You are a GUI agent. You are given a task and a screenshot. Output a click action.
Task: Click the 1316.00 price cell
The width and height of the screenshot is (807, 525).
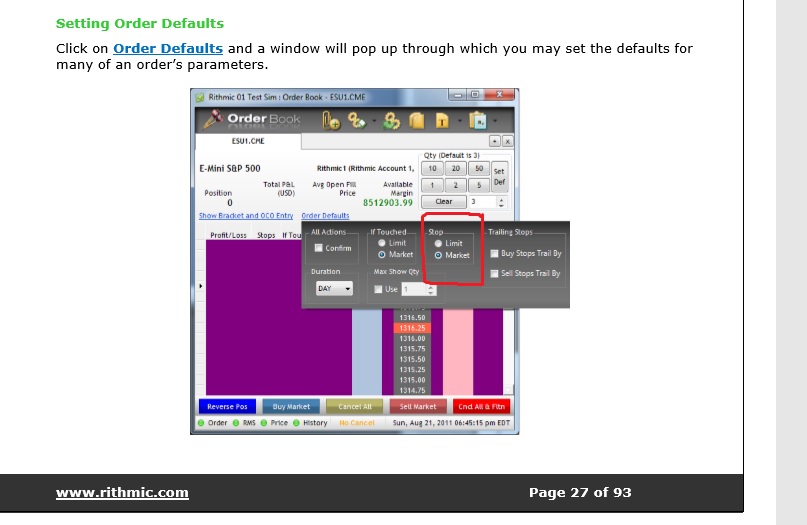click(412, 339)
